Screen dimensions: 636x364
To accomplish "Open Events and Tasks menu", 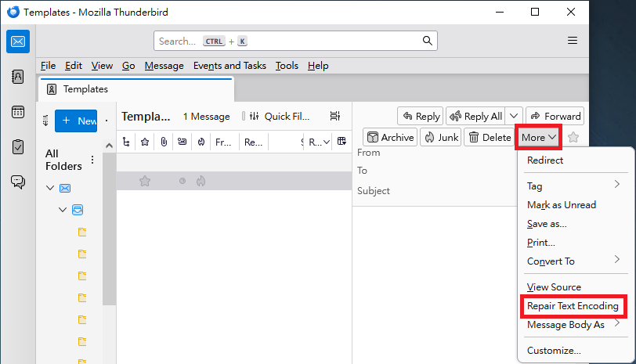I will click(229, 66).
